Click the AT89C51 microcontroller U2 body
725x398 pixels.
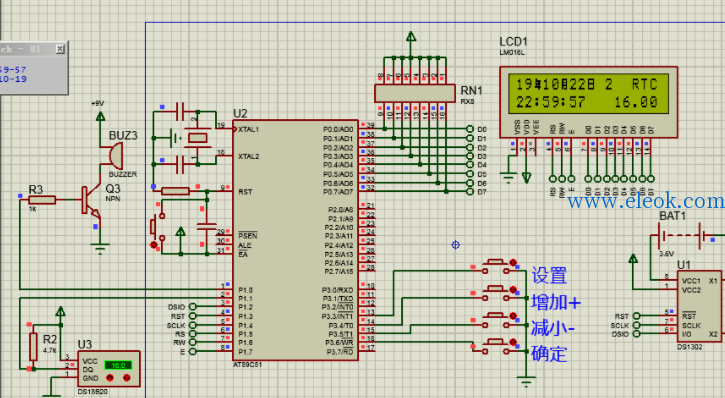tap(295, 240)
